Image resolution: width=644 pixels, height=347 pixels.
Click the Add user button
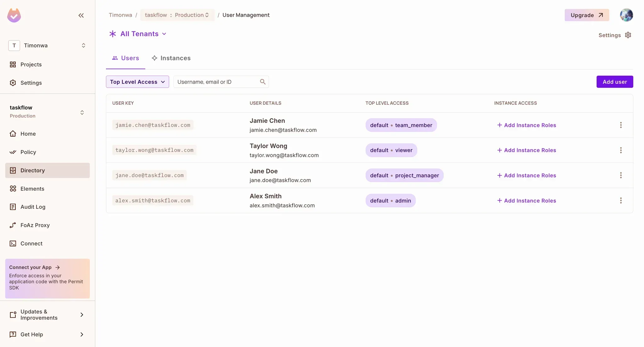pyautogui.click(x=614, y=82)
